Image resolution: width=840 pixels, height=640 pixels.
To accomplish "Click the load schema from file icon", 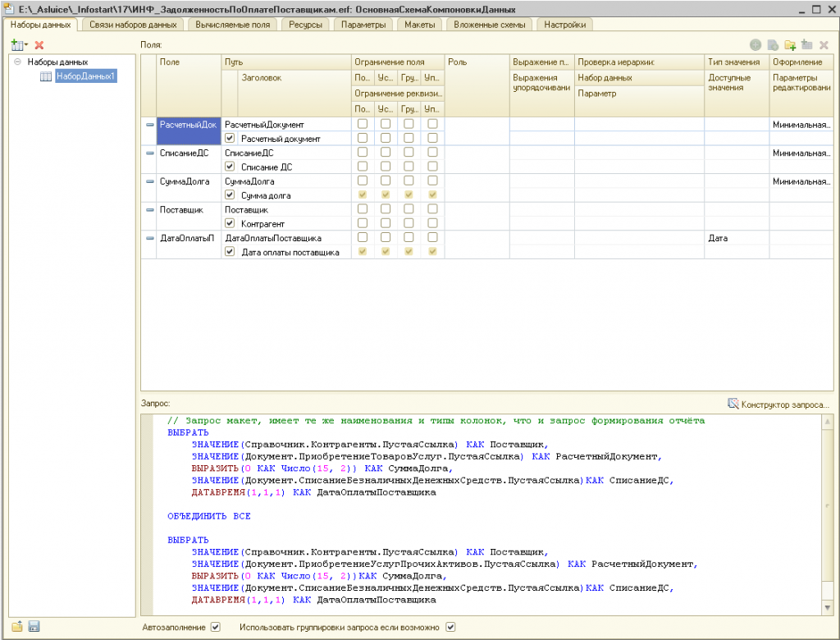I will click(16, 627).
